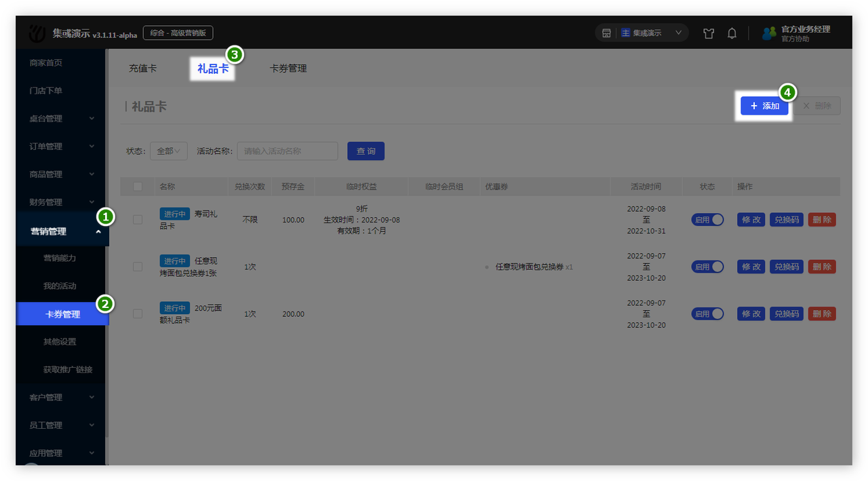Expand the 桌台管理 sidebar menu
The width and height of the screenshot is (868, 481).
pos(61,118)
